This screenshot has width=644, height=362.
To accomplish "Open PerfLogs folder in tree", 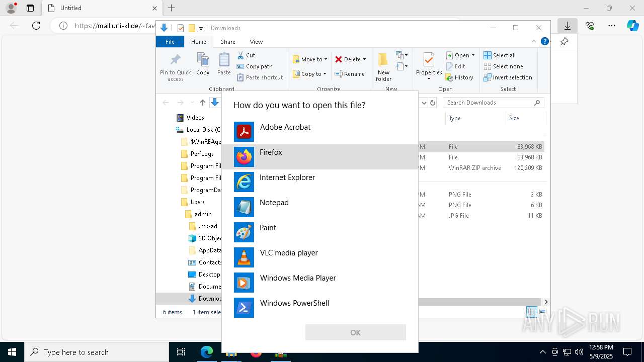I will pyautogui.click(x=202, y=154).
